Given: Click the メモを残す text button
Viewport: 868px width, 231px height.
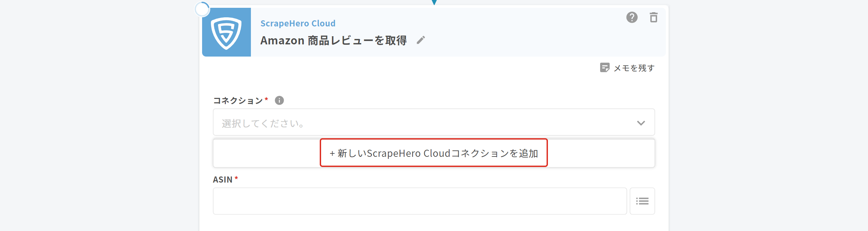Looking at the screenshot, I should [634, 68].
